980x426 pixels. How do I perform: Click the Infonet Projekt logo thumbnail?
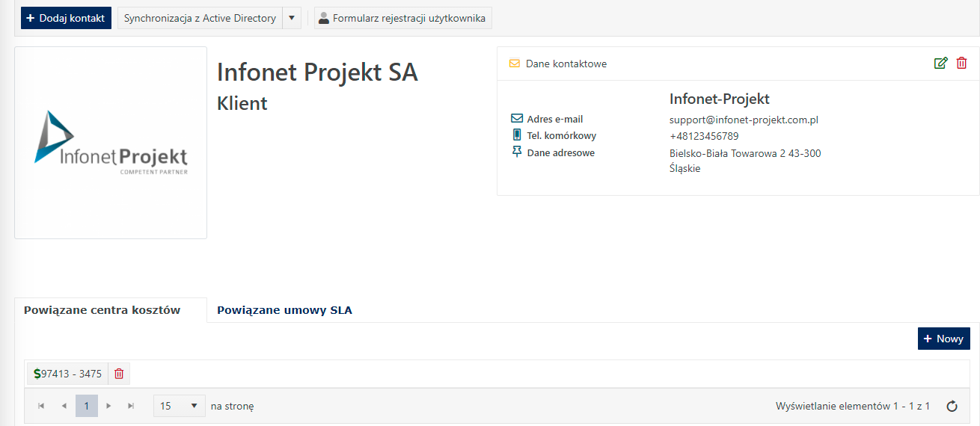(111, 143)
